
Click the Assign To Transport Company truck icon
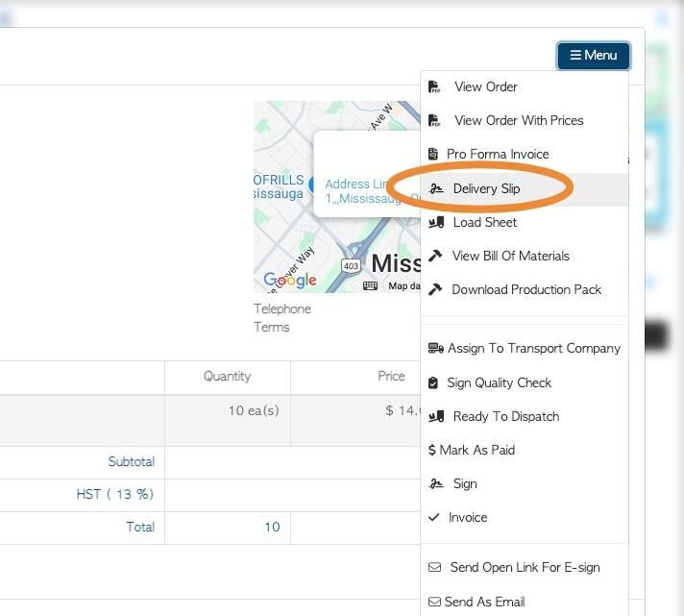(435, 349)
